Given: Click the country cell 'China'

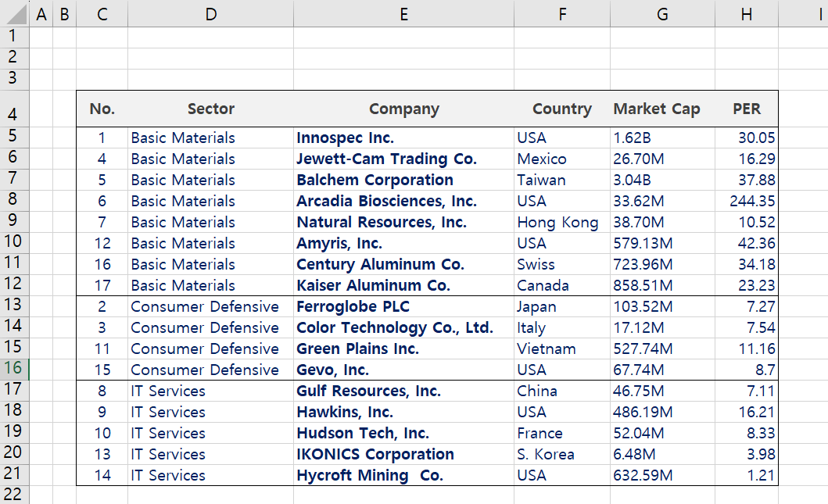Looking at the screenshot, I should (x=562, y=391).
